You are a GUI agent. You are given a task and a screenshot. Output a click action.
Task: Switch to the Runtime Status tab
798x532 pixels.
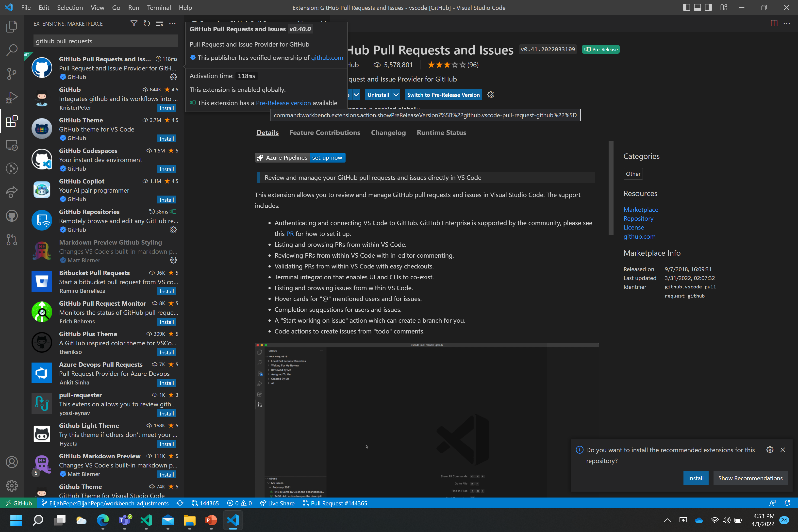point(441,133)
